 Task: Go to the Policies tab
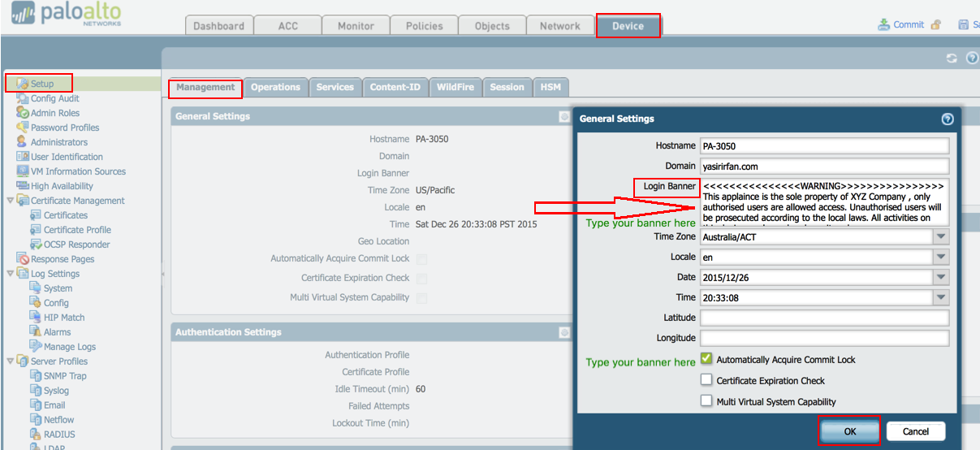pos(424,26)
